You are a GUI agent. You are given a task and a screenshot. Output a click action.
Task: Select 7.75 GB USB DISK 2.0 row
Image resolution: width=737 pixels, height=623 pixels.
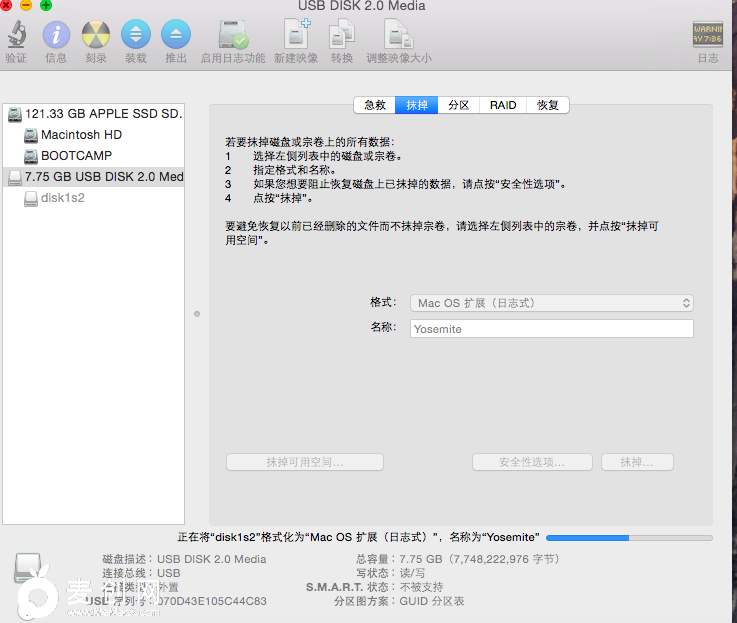point(94,177)
